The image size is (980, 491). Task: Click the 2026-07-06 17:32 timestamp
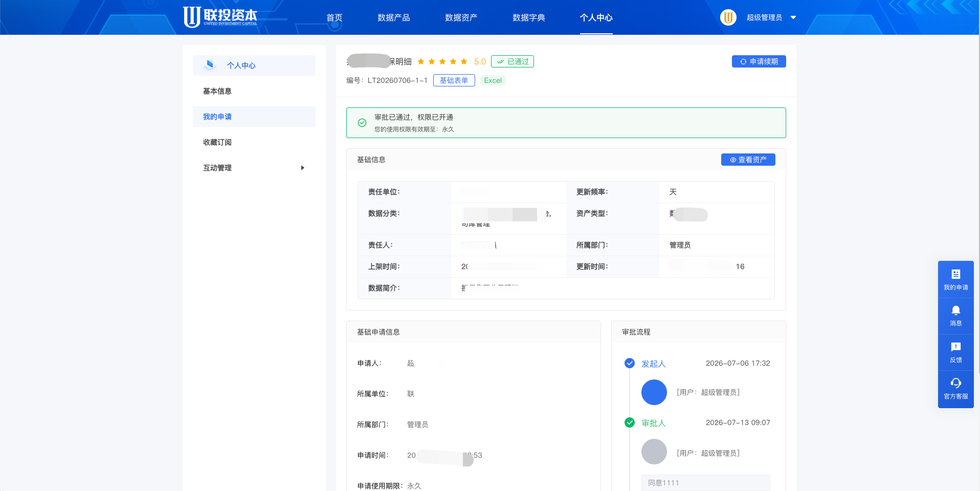738,363
